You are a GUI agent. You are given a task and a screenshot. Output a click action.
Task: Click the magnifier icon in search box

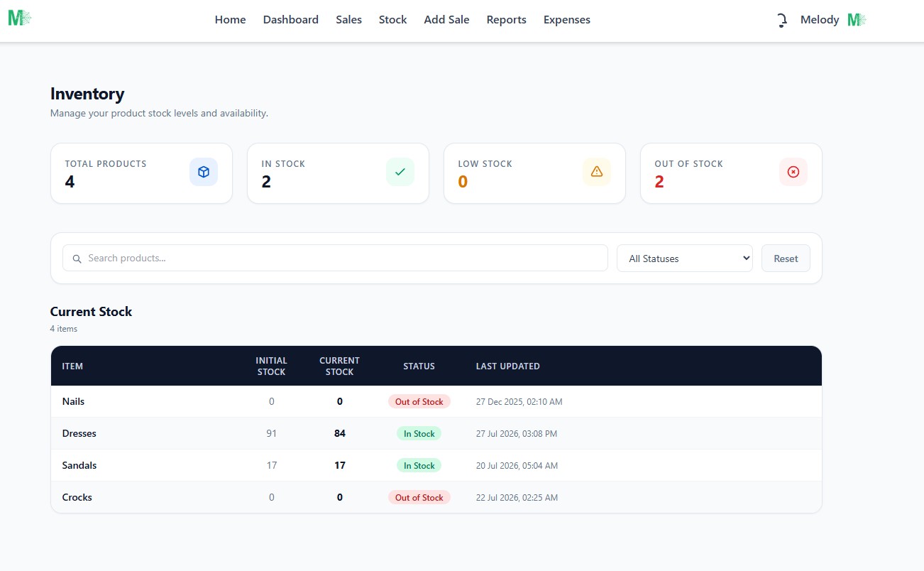(77, 259)
